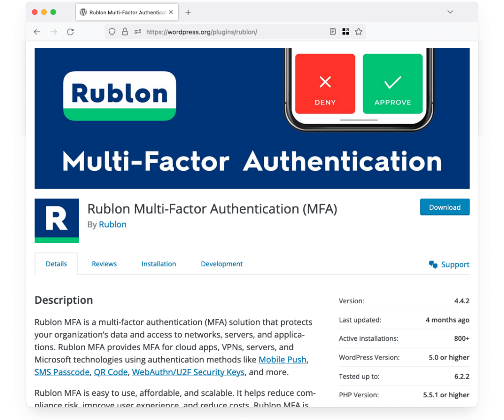Open the Support link
Screen dimensions: 504x420
coord(455,264)
